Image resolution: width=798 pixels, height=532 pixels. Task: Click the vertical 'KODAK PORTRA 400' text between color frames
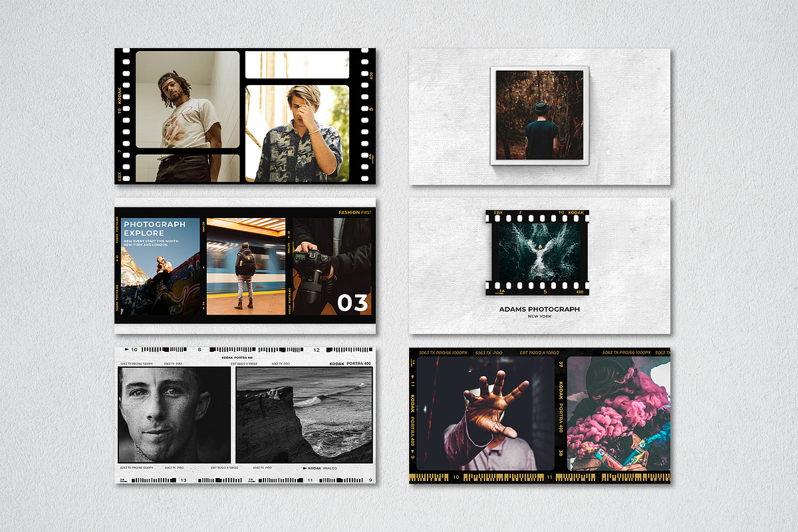561,407
